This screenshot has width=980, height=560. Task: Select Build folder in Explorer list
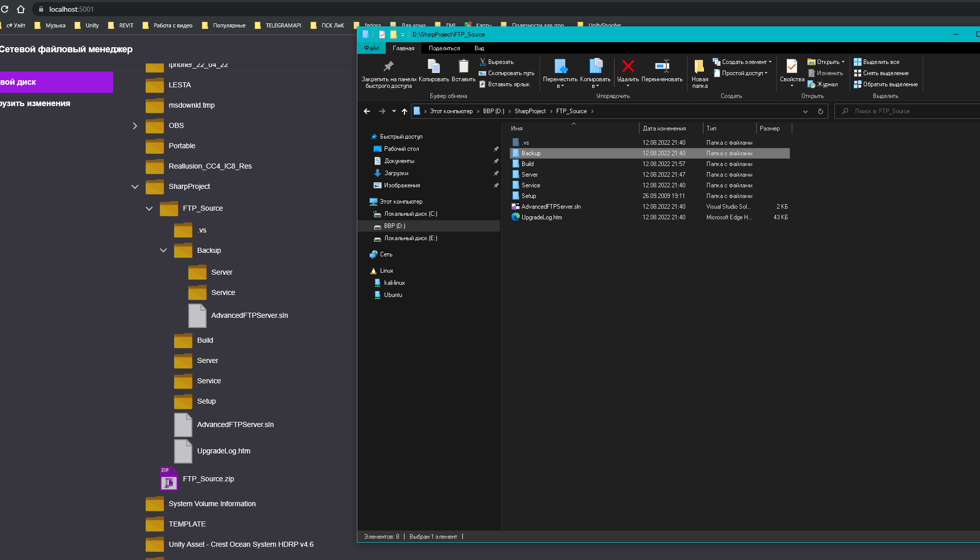point(650,164)
